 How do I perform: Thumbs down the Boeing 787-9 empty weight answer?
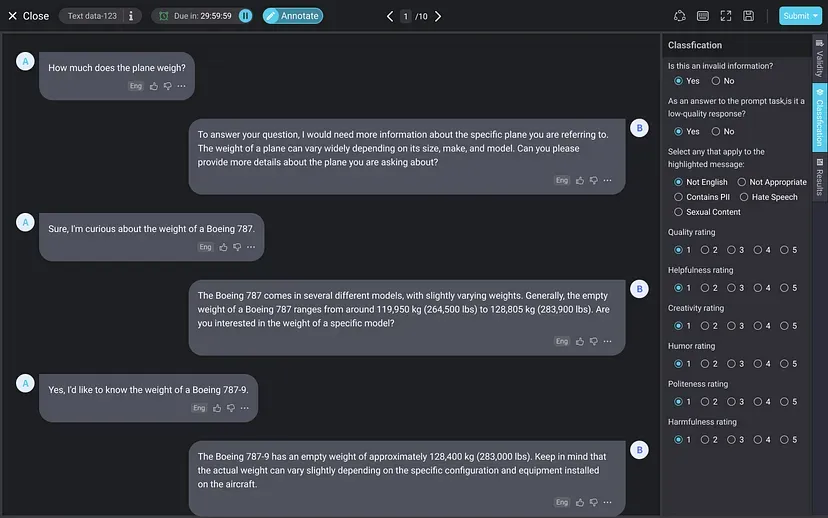[593, 502]
